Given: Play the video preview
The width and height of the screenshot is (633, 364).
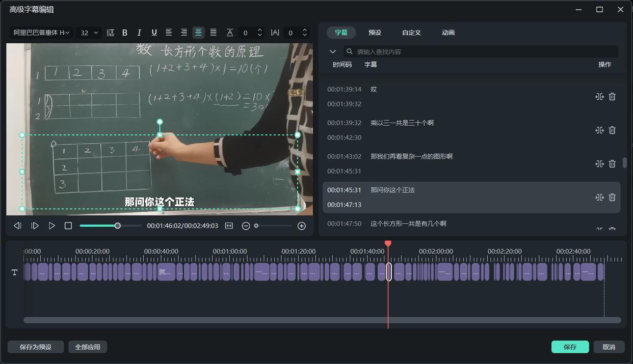Looking at the screenshot, I should [x=51, y=226].
